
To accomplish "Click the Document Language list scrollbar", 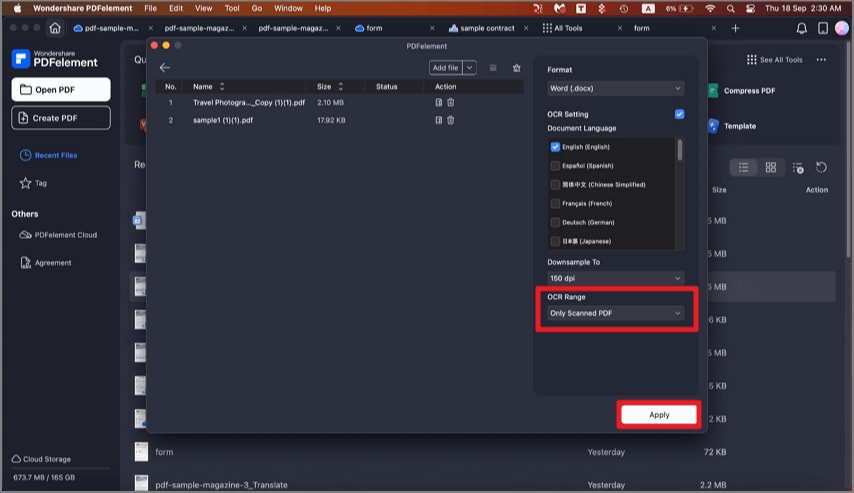I will (679, 150).
